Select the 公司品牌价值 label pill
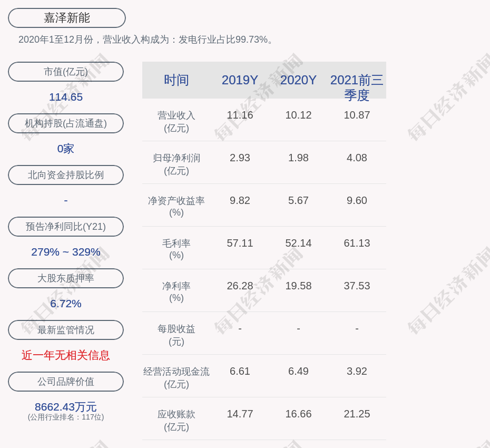 [x=66, y=382]
